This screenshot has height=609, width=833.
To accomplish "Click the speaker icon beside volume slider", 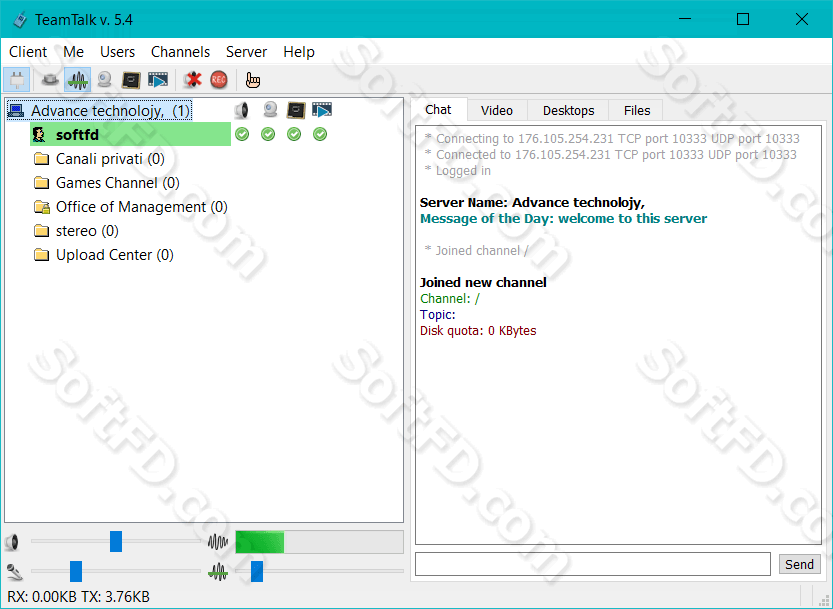I will tap(12, 542).
